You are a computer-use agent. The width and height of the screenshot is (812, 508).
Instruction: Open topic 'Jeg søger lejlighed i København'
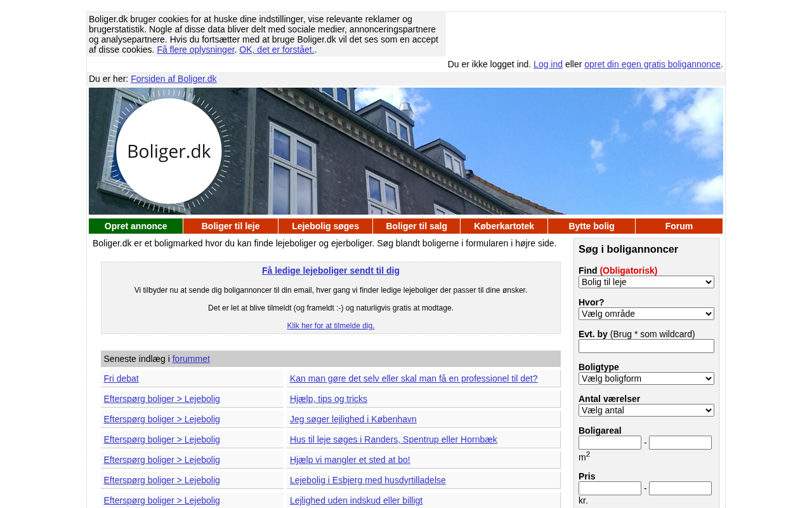pos(353,419)
